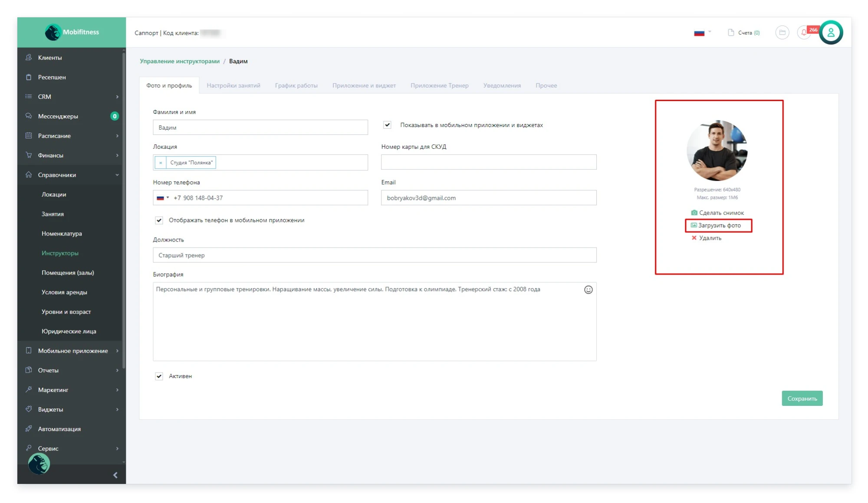868x503 pixels.
Task: Click the Номер карты для СКУД field
Action: pyautogui.click(x=489, y=162)
